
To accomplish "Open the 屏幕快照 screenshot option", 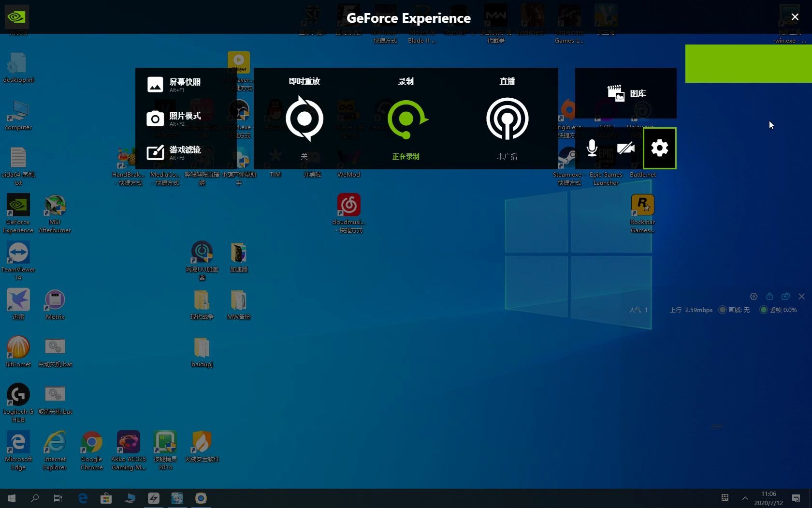I will tap(174, 85).
